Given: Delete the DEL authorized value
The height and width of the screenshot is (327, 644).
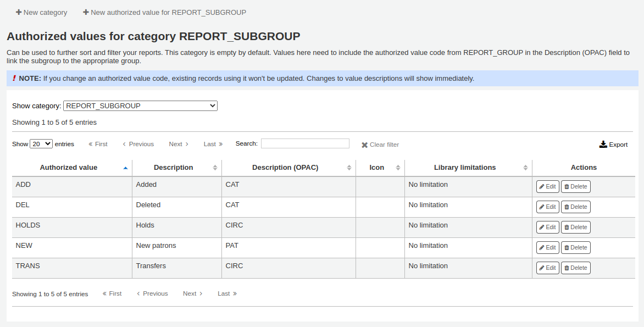Looking at the screenshot, I should click(575, 207).
